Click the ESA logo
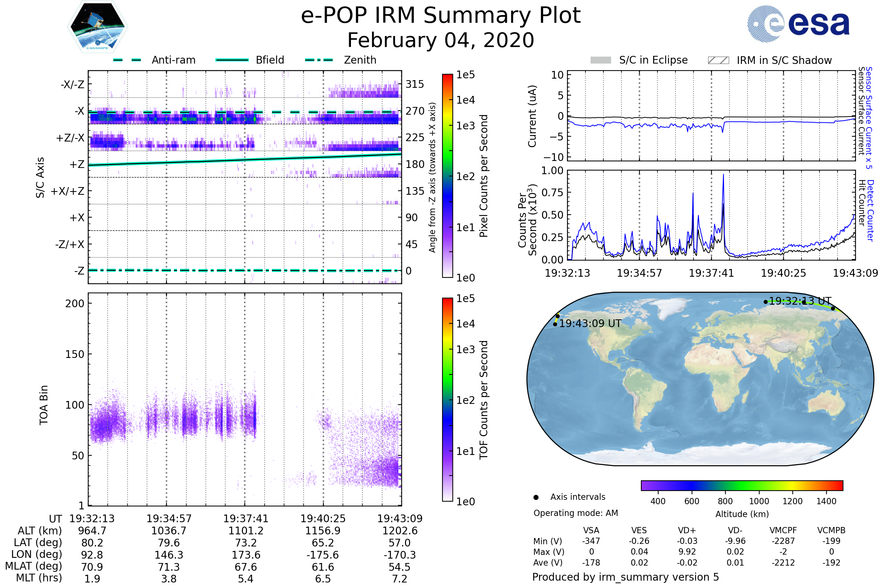Screen dimensions: 882x588 (x=798, y=24)
